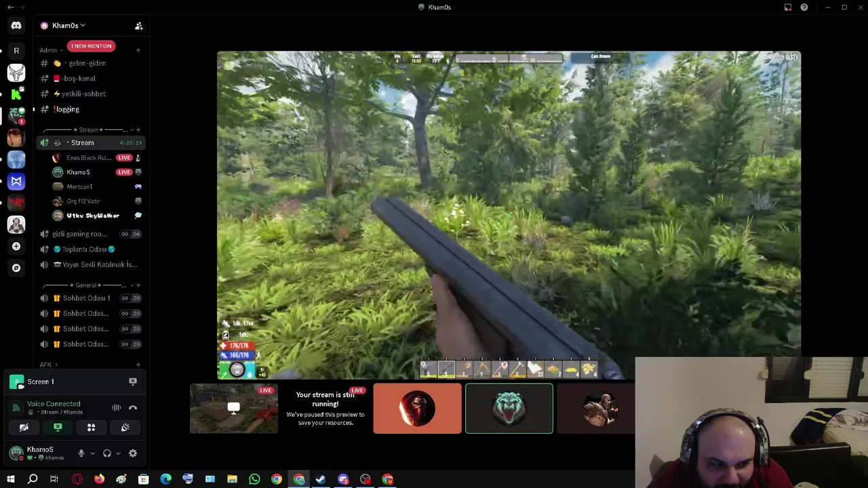Screen dimensions: 868x488
Task: Open the white bull-logo server
Action: (x=16, y=73)
